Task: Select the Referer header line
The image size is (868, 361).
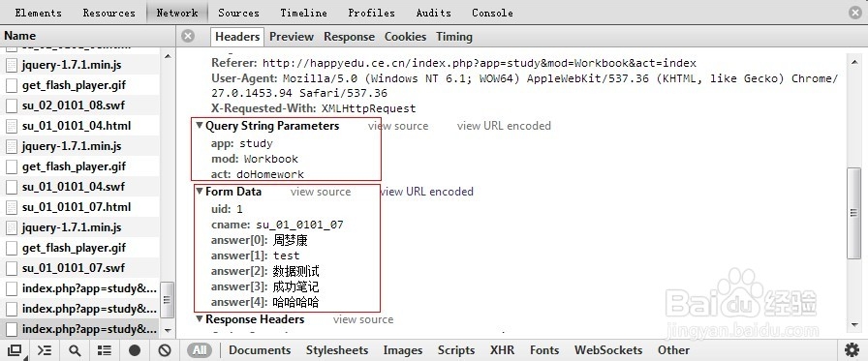Action: point(454,63)
